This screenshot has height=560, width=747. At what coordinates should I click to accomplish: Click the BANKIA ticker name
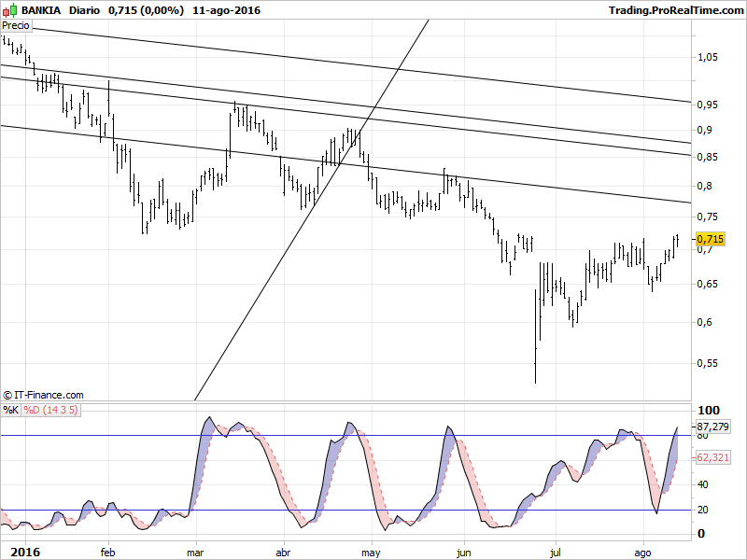pyautogui.click(x=41, y=10)
